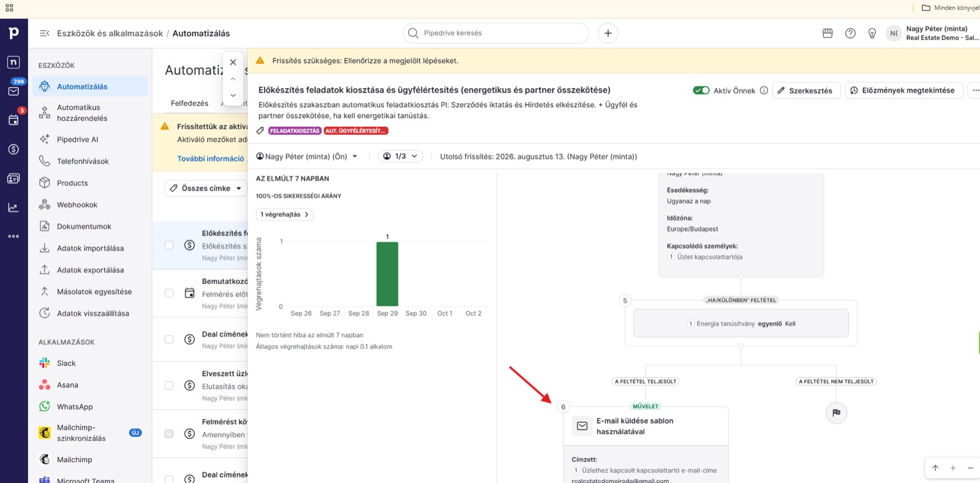Click the FELADATKIOSZTÁS label tag
Screen dimensions: 980x483
click(295, 131)
